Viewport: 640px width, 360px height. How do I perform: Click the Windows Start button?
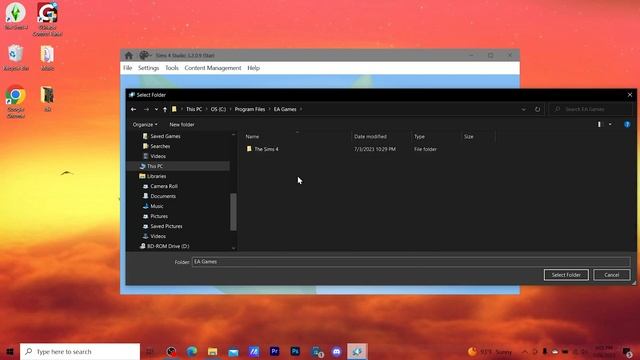point(10,351)
